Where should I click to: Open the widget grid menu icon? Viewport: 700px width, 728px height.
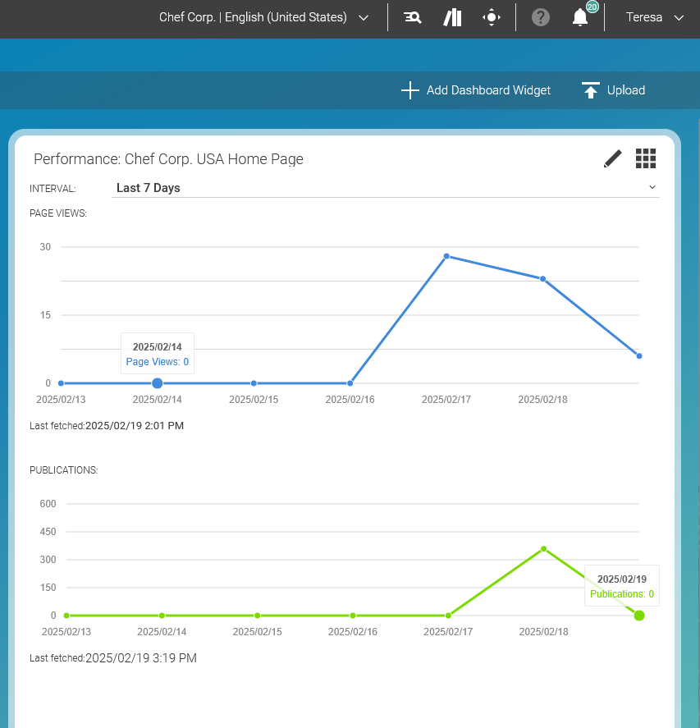[x=646, y=158]
